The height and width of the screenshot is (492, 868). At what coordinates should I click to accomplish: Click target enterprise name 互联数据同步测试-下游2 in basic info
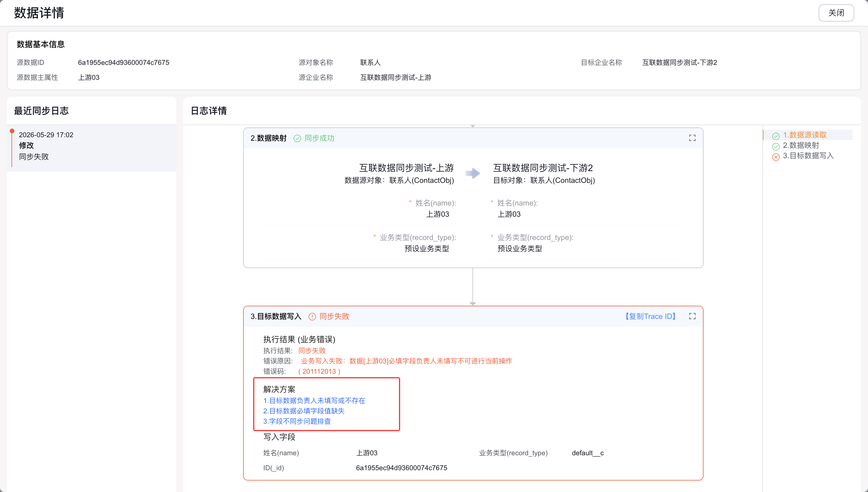coord(679,63)
